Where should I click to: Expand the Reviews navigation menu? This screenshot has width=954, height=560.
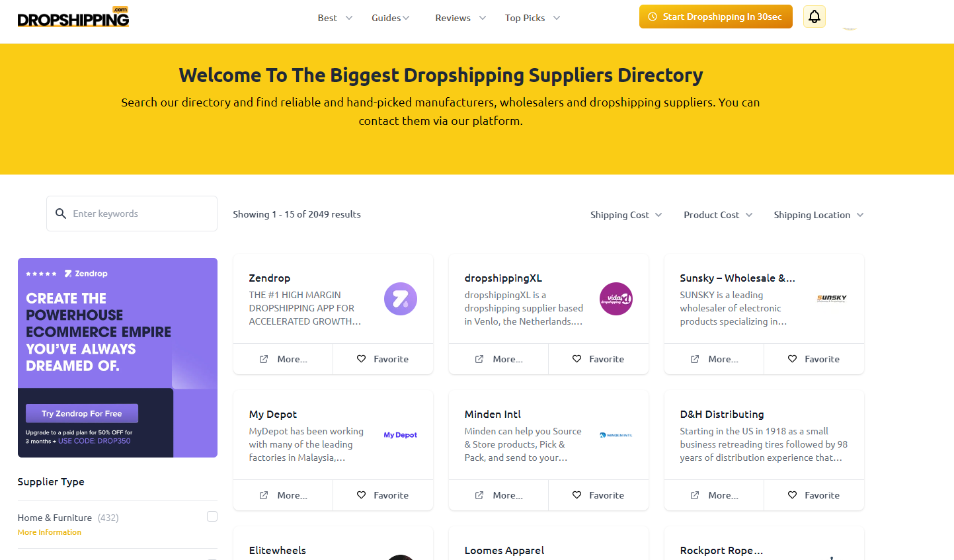pos(461,18)
